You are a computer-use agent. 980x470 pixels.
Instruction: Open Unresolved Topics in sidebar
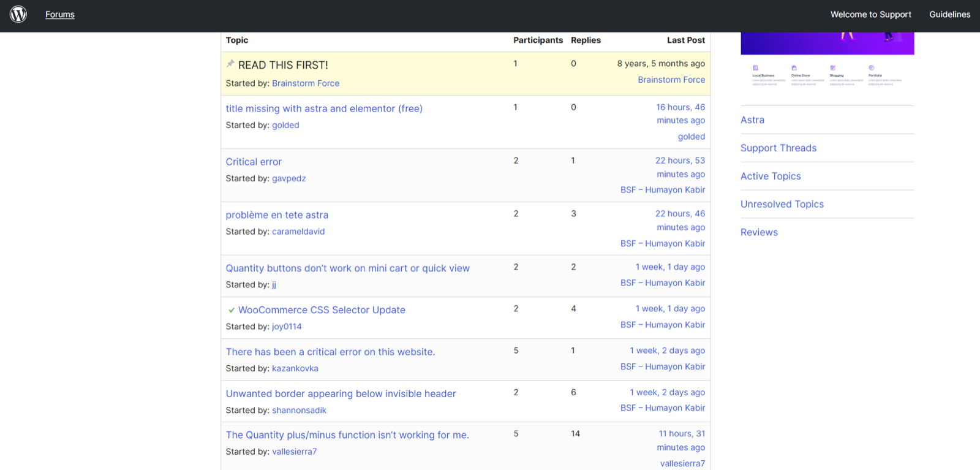pyautogui.click(x=782, y=205)
